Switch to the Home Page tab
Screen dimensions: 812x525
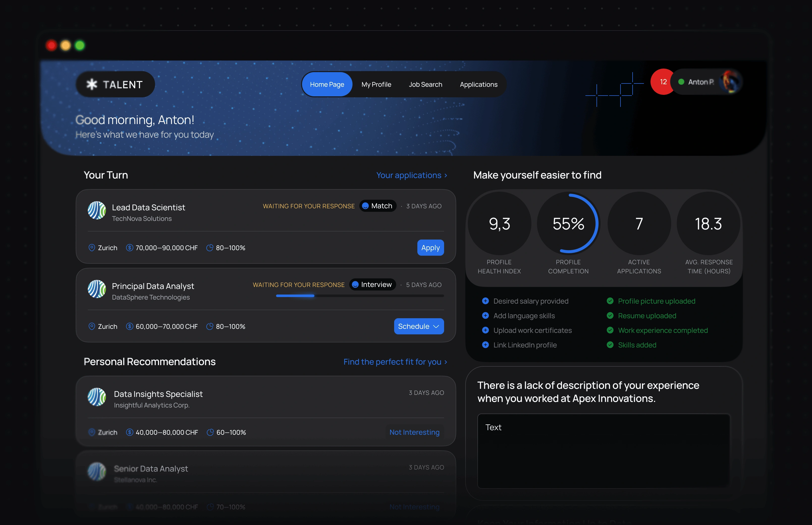327,84
